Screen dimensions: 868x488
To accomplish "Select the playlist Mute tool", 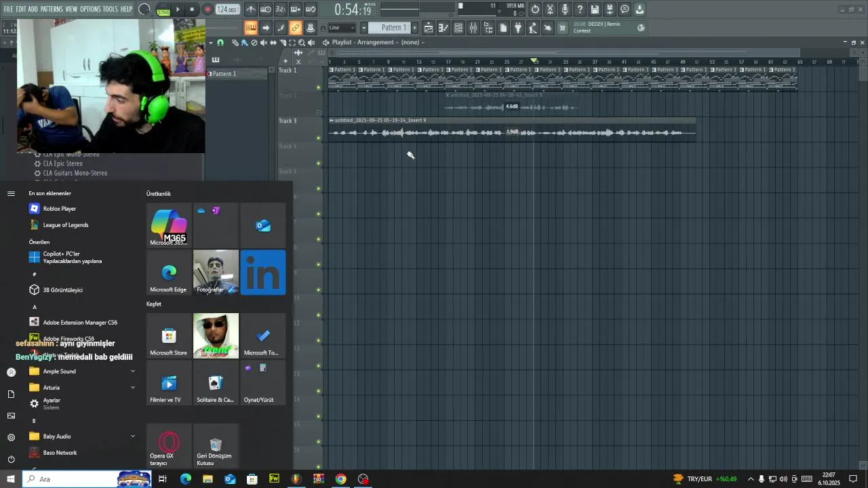I will (264, 42).
